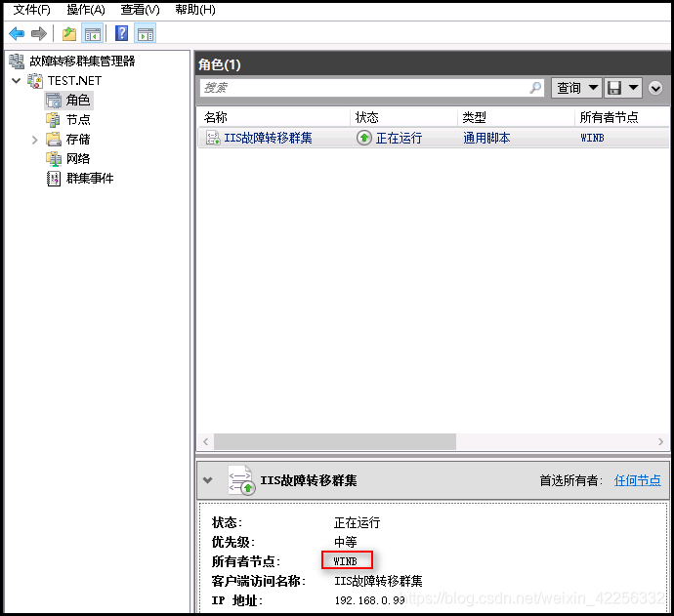Click the 节点 icon in tree
This screenshot has width=674, height=616.
pos(54,119)
